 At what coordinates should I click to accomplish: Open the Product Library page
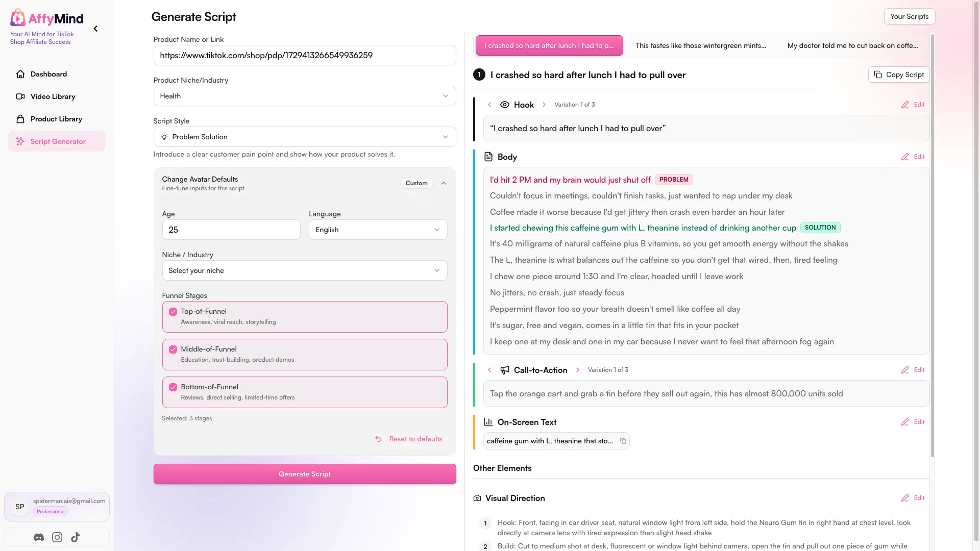click(x=57, y=119)
